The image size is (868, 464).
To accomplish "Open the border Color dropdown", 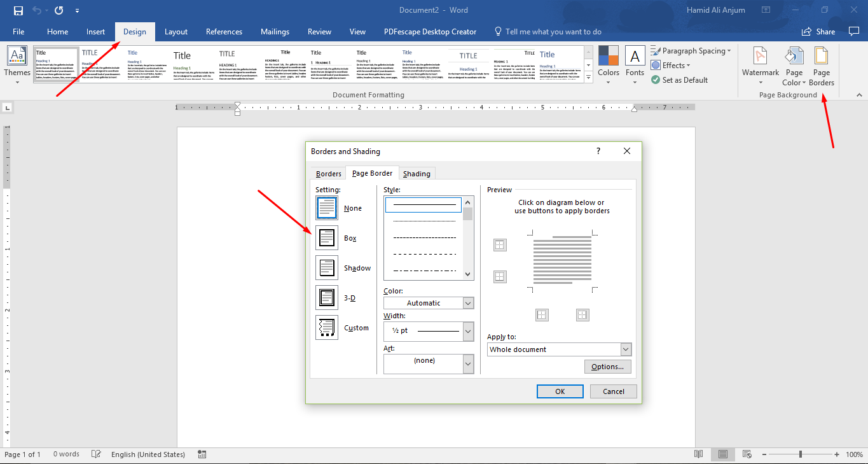I will point(468,302).
